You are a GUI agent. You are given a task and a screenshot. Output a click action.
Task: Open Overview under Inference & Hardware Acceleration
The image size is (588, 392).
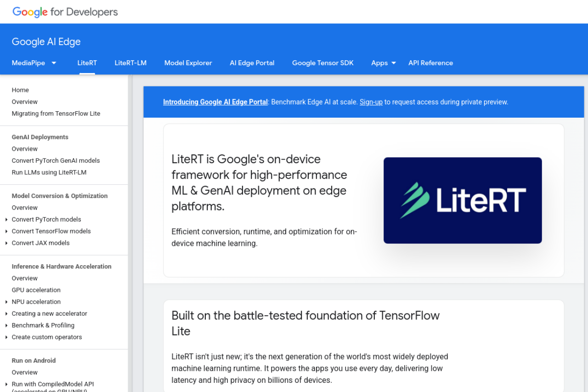25,278
